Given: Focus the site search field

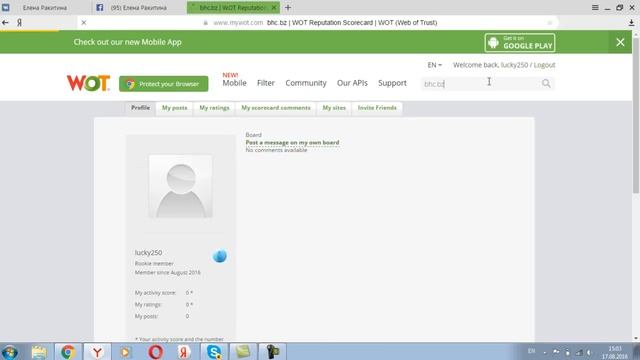Looking at the screenshot, I should pos(481,84).
